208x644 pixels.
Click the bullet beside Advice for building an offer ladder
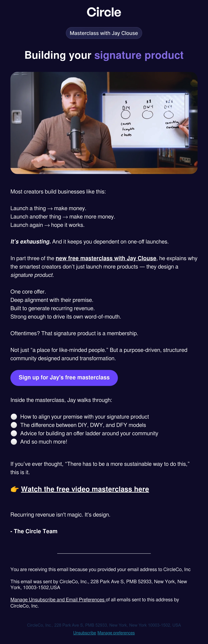(x=14, y=433)
